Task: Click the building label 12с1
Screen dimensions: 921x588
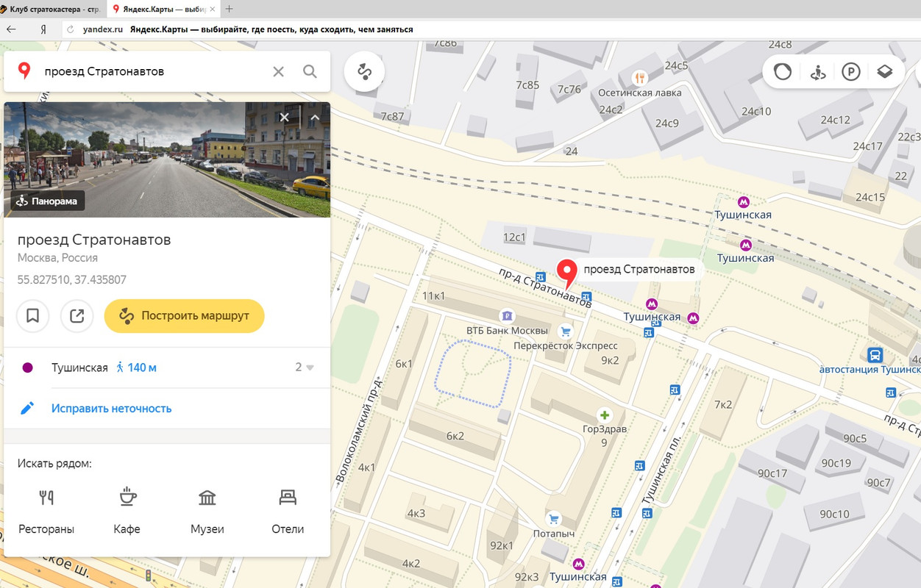Action: [x=514, y=237]
